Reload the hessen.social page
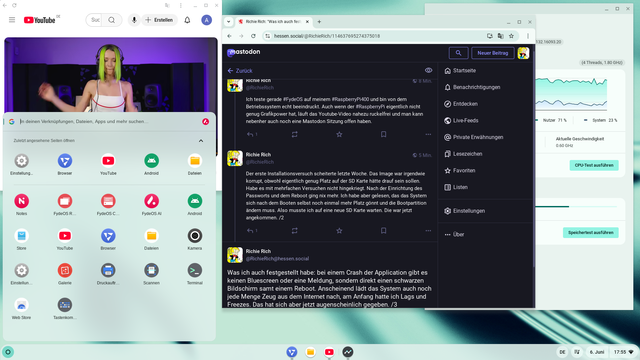This screenshot has width=640, height=360. [253, 36]
